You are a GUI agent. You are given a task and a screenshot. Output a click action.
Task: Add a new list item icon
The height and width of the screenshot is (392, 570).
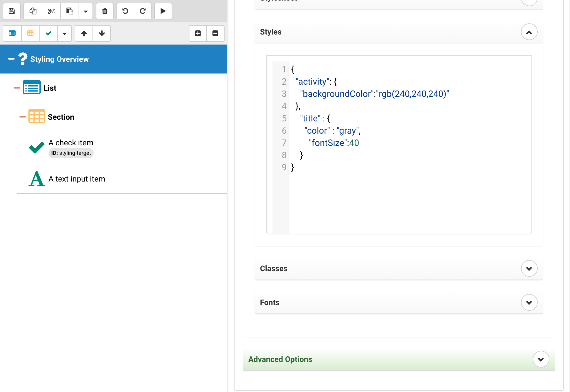tap(12, 33)
